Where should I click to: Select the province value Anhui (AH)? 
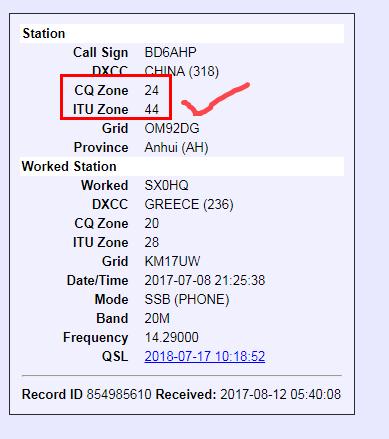click(x=176, y=147)
